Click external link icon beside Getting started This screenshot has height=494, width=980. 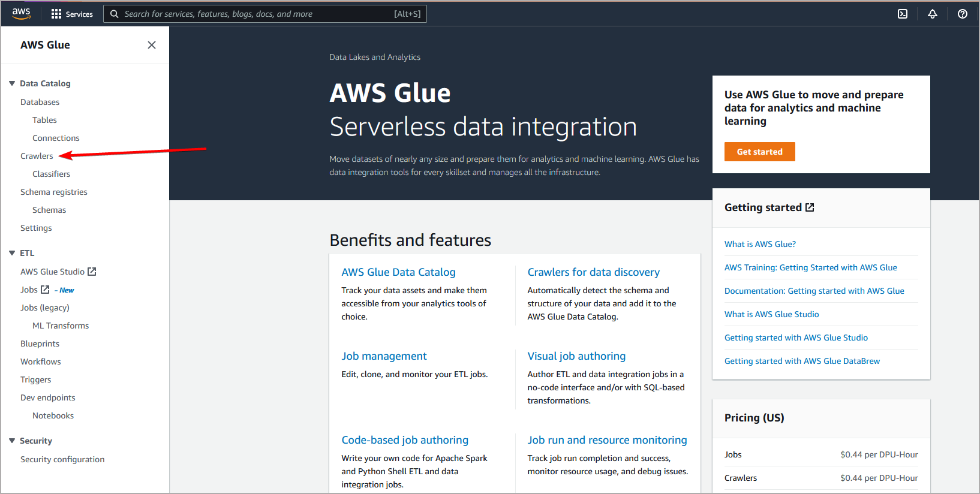coord(810,207)
